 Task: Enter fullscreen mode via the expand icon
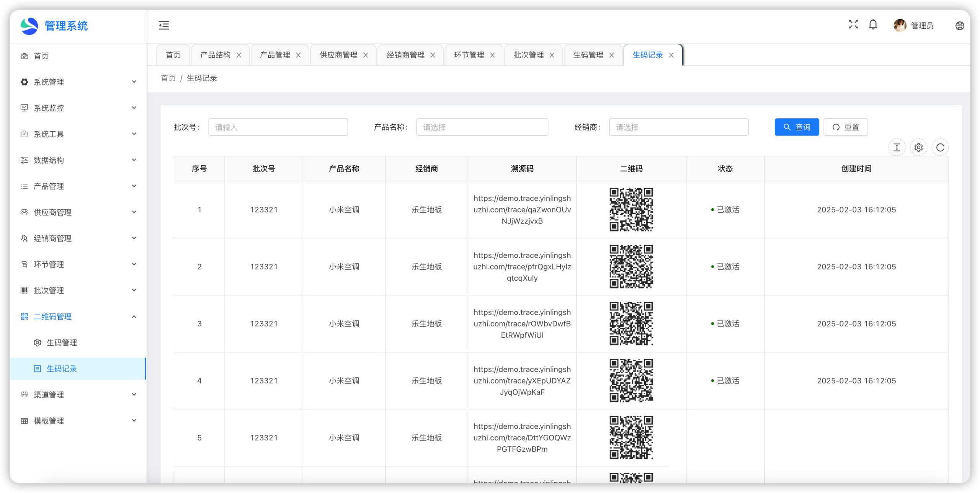click(x=853, y=24)
